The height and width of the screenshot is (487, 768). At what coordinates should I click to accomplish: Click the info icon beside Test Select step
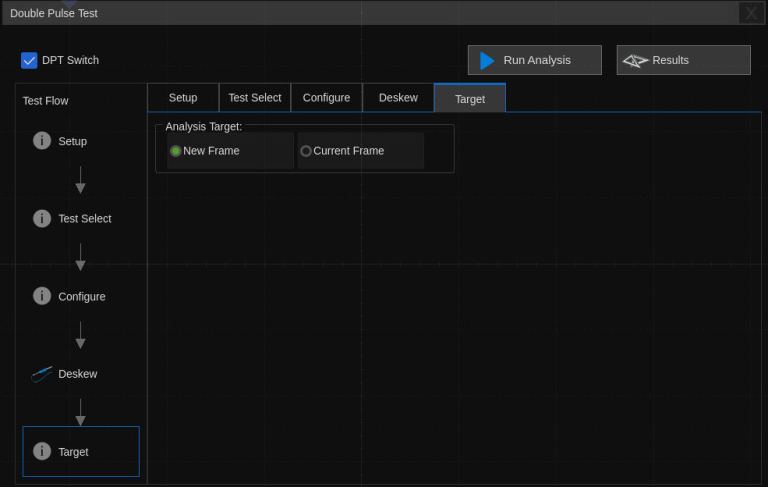(x=42, y=218)
